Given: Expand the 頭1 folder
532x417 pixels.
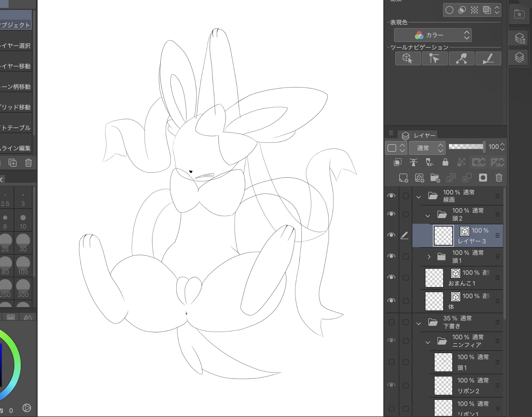Looking at the screenshot, I should click(x=429, y=257).
